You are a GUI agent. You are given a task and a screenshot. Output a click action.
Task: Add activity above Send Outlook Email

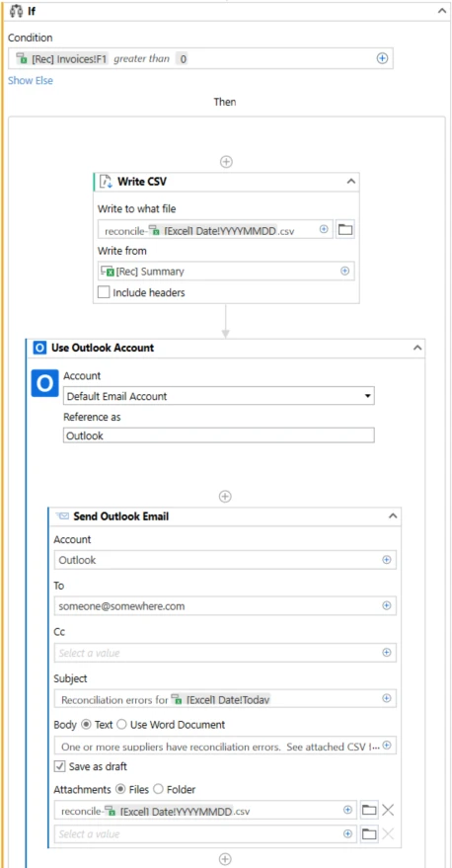(x=225, y=496)
